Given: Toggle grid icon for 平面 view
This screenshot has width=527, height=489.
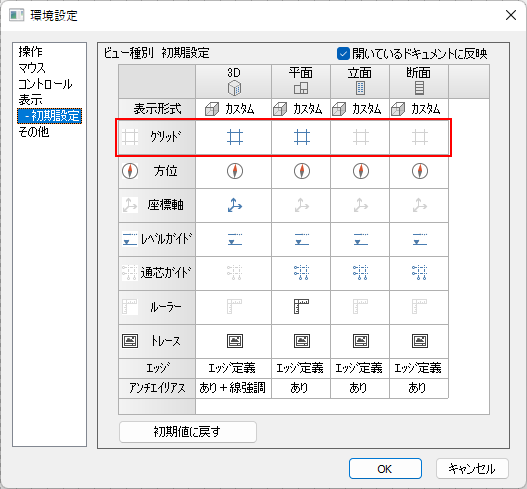Looking at the screenshot, I should [x=301, y=137].
